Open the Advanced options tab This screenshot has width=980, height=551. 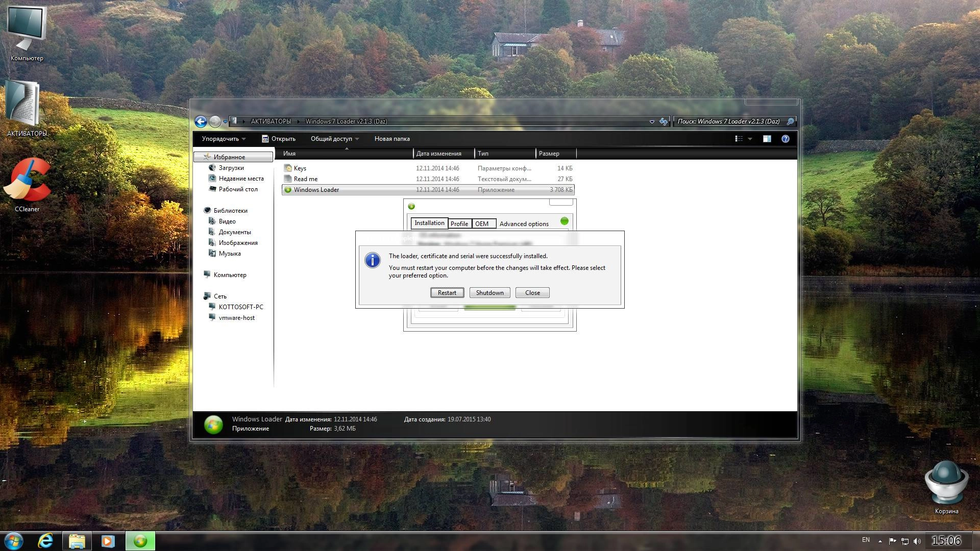(x=524, y=223)
